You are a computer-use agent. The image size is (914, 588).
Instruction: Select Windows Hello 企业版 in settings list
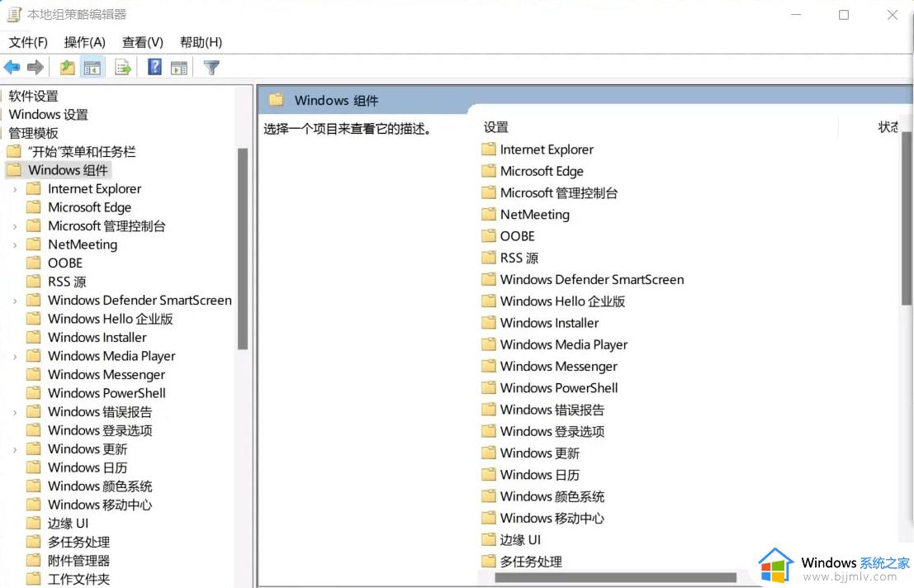pyautogui.click(x=562, y=301)
